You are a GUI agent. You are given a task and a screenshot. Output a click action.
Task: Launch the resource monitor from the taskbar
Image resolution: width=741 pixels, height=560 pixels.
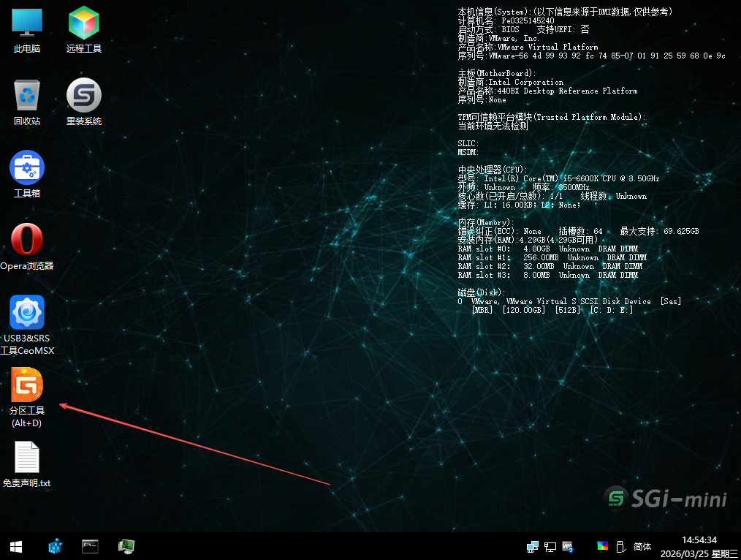pyautogui.click(x=126, y=546)
